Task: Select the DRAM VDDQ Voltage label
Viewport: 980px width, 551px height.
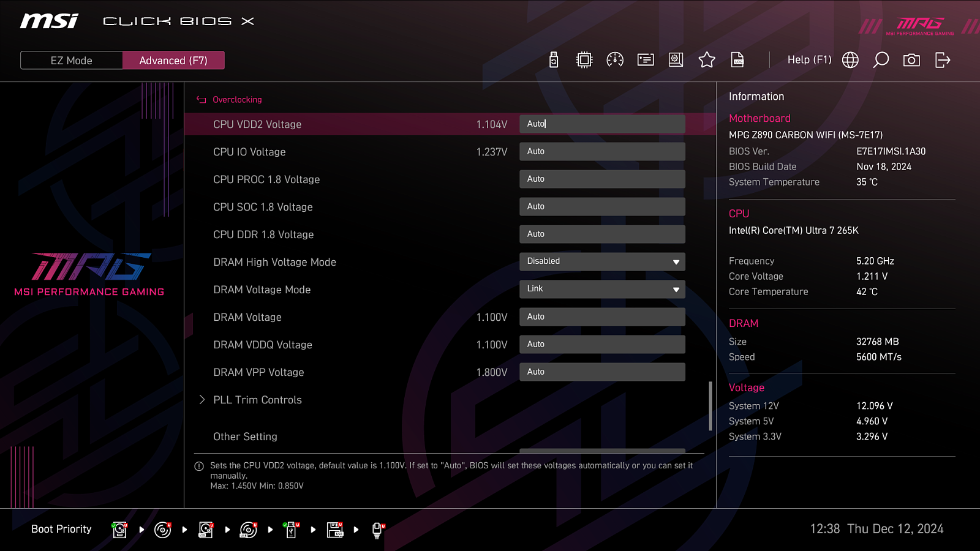Action: tap(263, 345)
